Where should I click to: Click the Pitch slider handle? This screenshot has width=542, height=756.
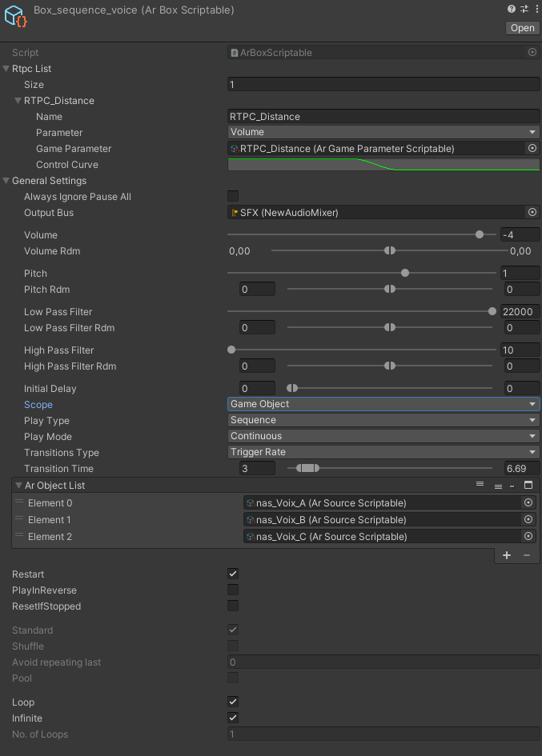point(405,273)
